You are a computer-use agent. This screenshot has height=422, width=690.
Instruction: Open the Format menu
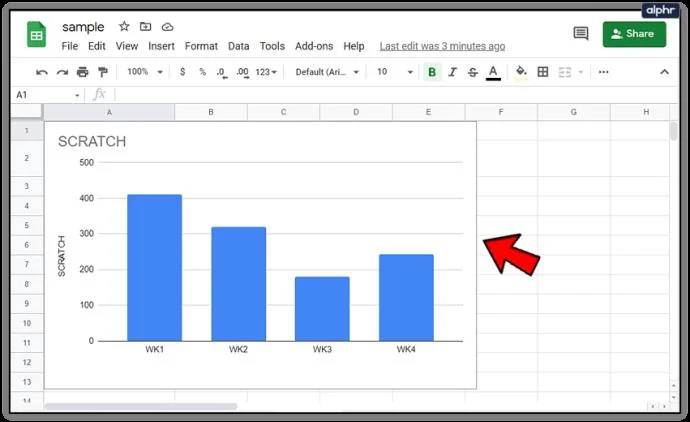click(x=201, y=46)
